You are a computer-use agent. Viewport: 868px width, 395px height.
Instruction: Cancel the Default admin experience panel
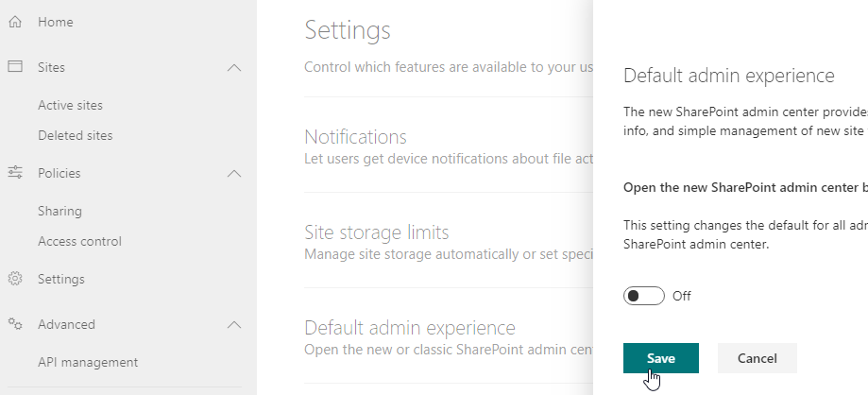click(x=757, y=358)
